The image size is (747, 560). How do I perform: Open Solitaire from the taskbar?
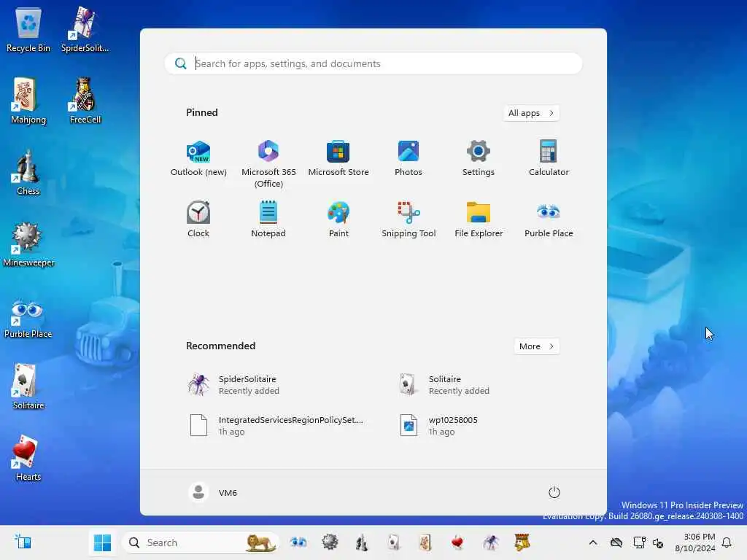393,542
